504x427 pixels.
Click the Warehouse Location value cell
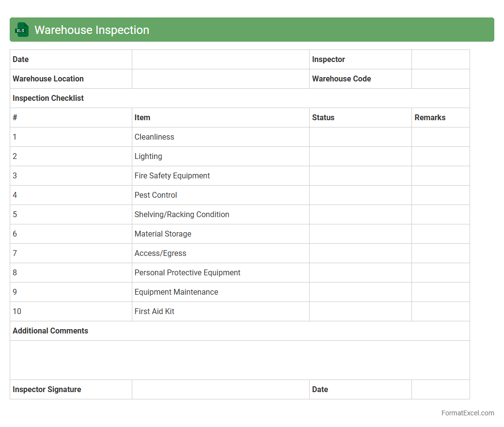[220, 79]
